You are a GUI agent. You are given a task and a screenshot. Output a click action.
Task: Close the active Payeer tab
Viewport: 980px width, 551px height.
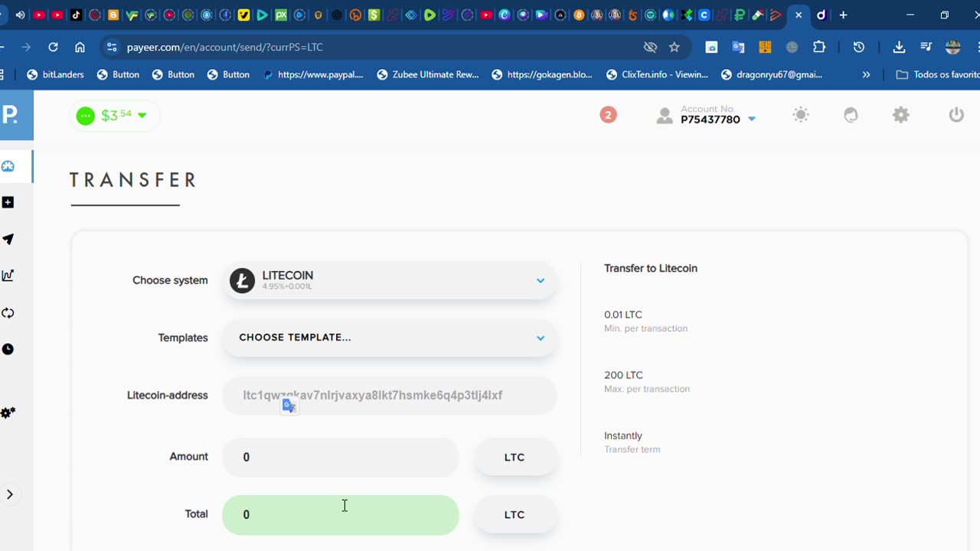point(799,15)
